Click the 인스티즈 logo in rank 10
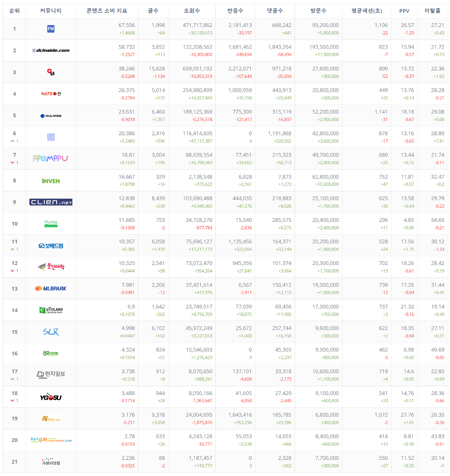 click(x=51, y=224)
